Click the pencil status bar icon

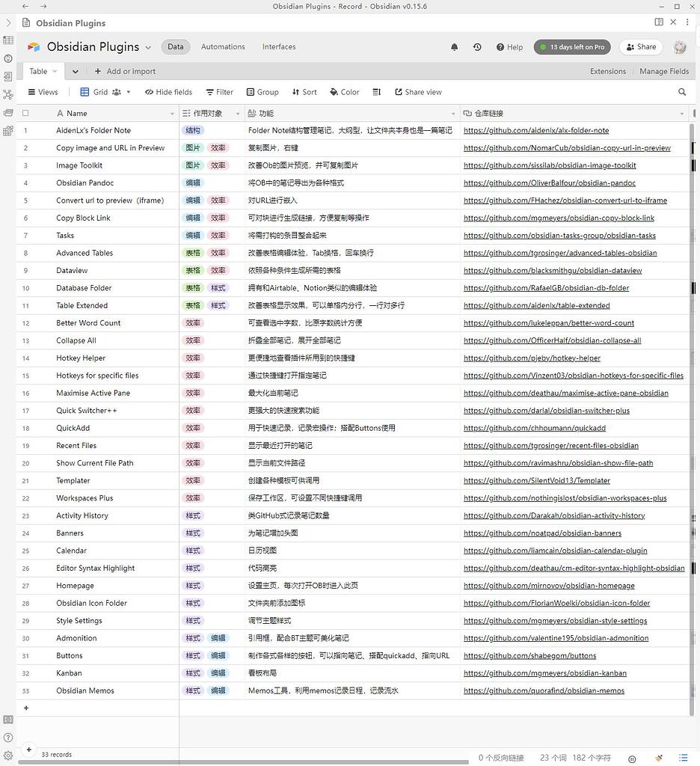[x=659, y=758]
